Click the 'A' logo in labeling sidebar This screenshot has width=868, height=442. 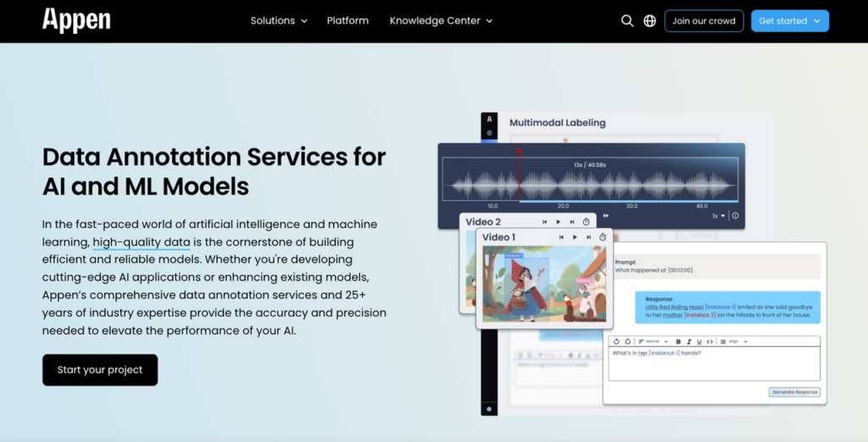pos(489,119)
